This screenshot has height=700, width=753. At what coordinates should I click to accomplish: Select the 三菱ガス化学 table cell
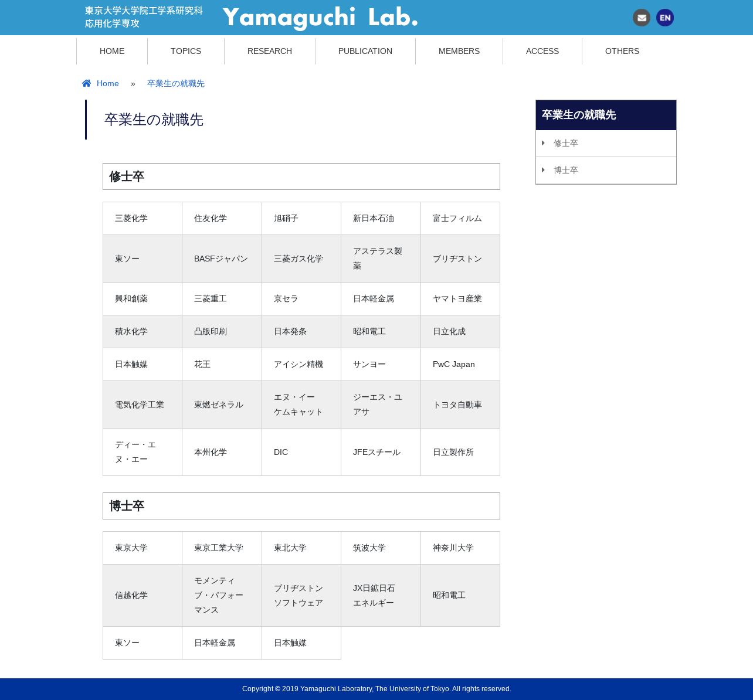click(301, 259)
